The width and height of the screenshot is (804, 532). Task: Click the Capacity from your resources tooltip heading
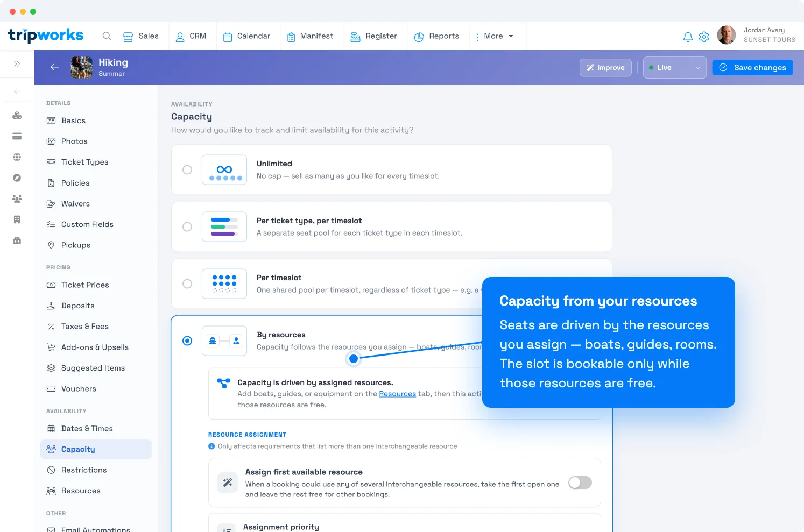click(598, 301)
